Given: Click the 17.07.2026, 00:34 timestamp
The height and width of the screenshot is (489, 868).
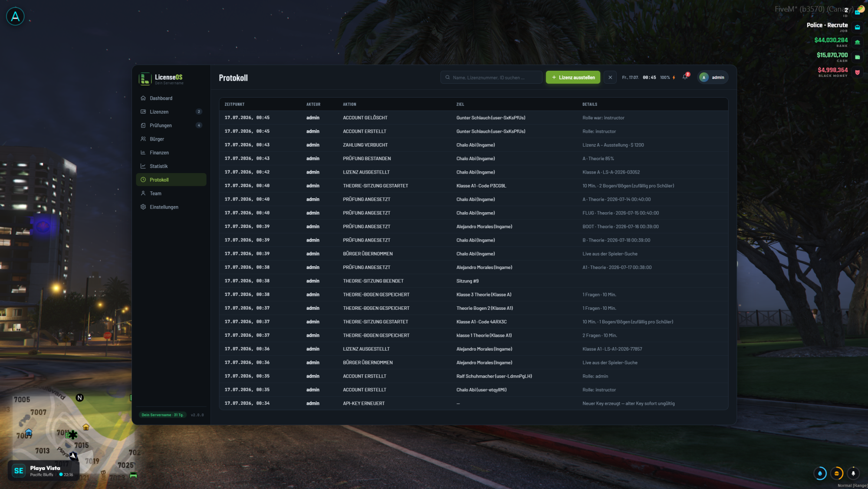Looking at the screenshot, I should [247, 404].
